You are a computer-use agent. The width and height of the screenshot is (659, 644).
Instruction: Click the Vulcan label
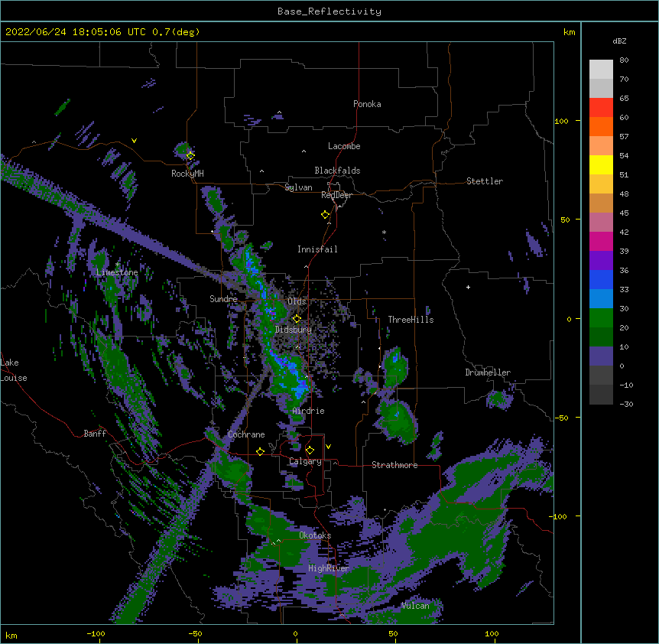click(415, 606)
